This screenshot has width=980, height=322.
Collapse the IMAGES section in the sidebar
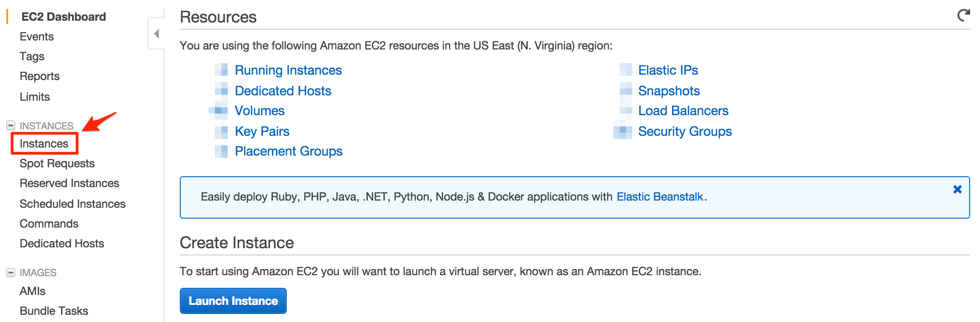coord(11,272)
